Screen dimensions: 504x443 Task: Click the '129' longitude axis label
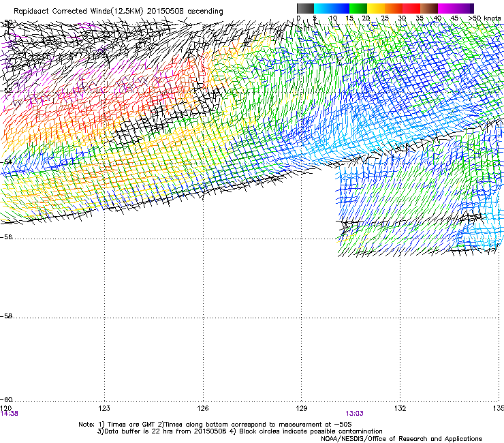point(302,408)
